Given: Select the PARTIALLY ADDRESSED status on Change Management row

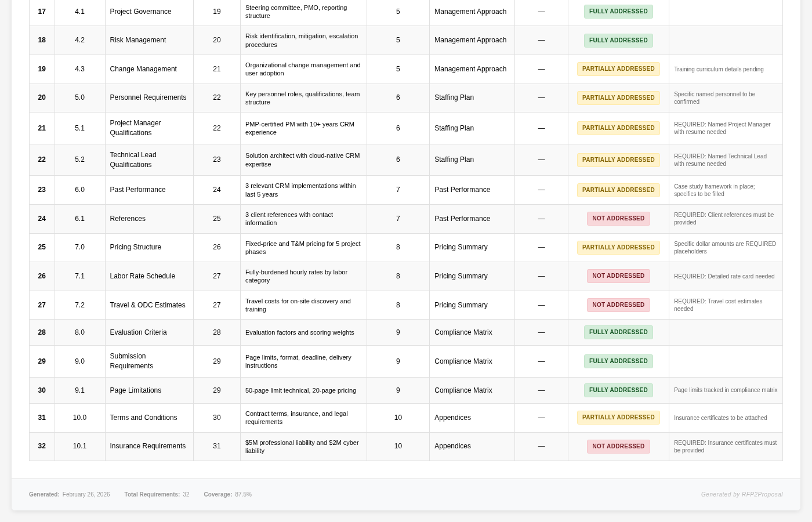Looking at the screenshot, I should tap(618, 69).
